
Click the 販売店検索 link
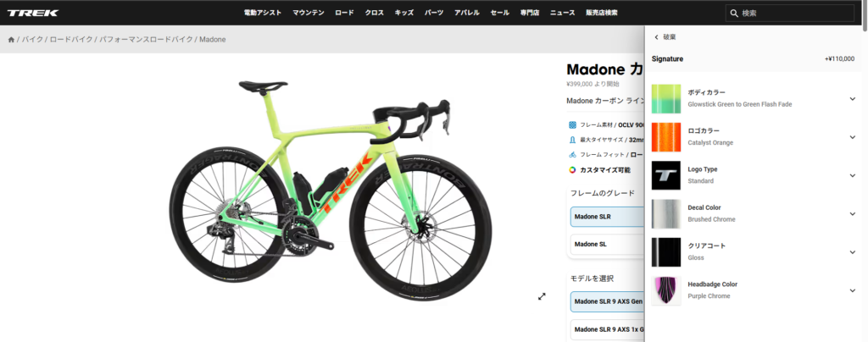pyautogui.click(x=602, y=13)
